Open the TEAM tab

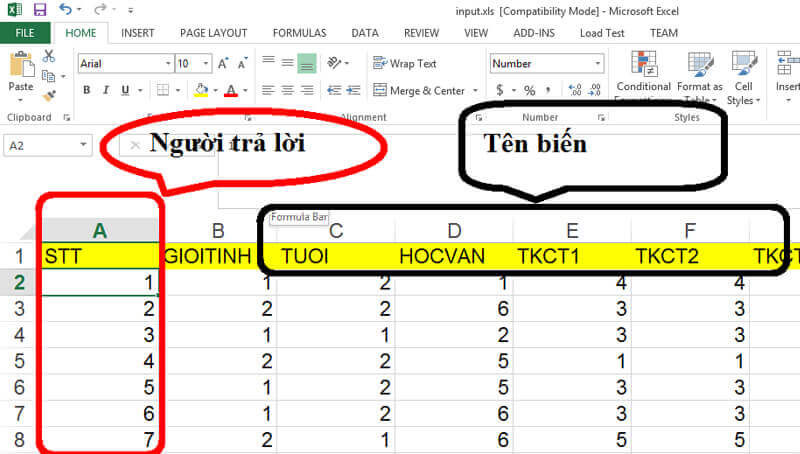point(664,33)
